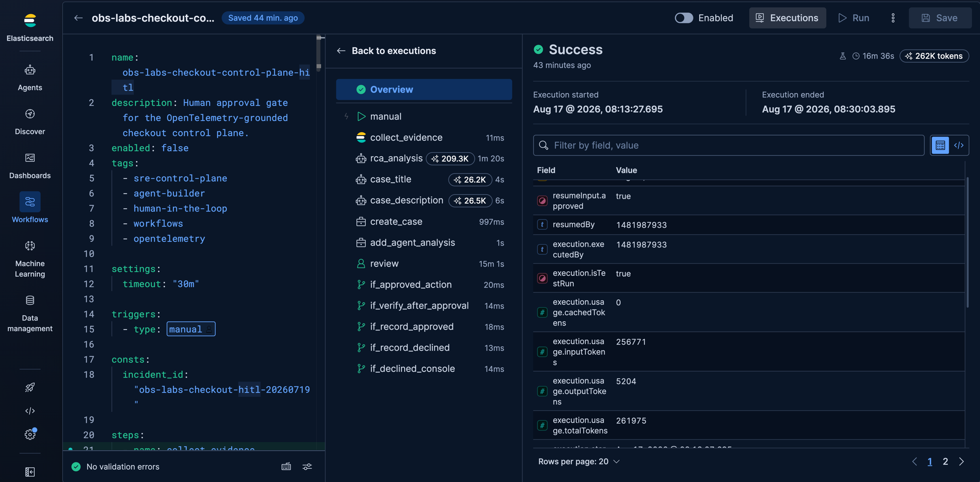This screenshot has height=482, width=980.
Task: Click the Field column header
Action: tap(546, 170)
